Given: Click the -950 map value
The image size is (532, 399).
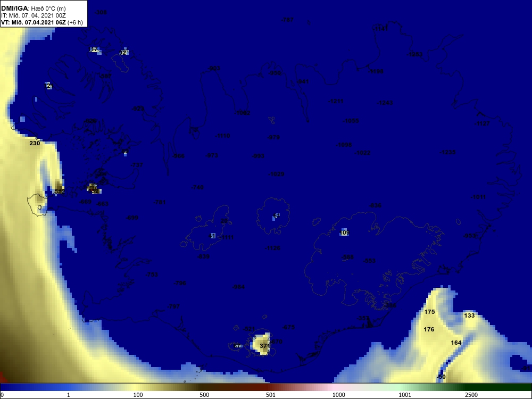Looking at the screenshot, I should pos(275,73).
